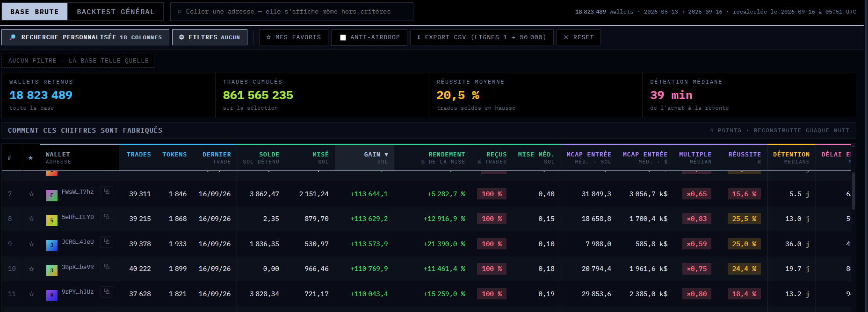Click '4 points · reconstruite chaque nuit' note
This screenshot has width=868, height=312.
(779, 130)
